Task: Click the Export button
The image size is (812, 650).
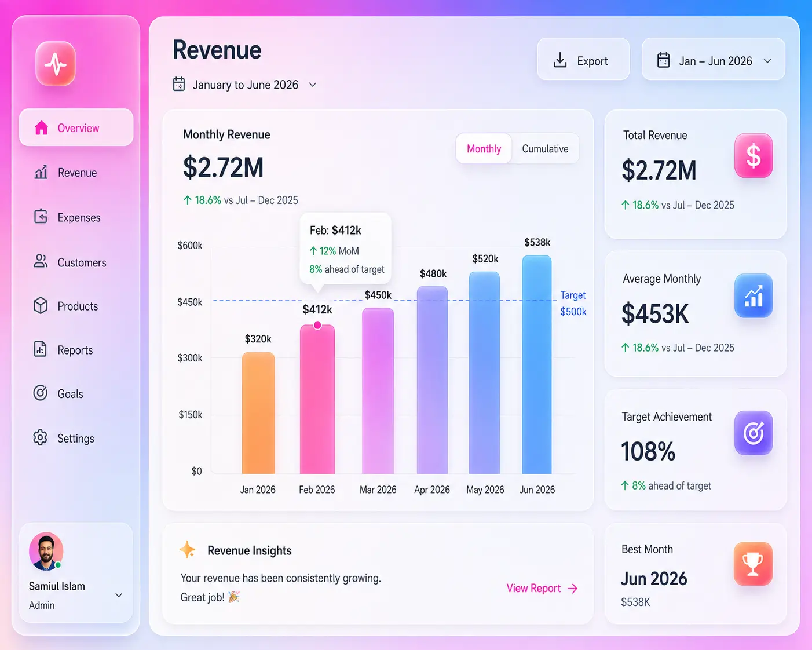Action: click(583, 60)
